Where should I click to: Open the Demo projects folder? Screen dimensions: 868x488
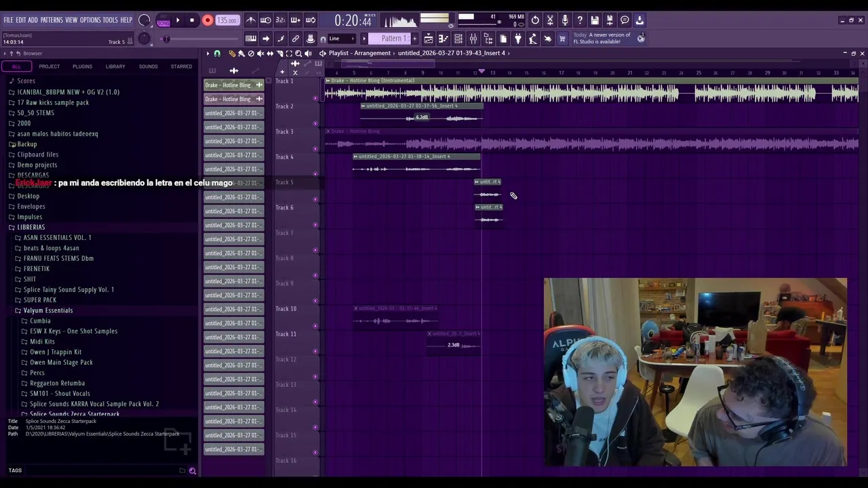[x=37, y=165]
